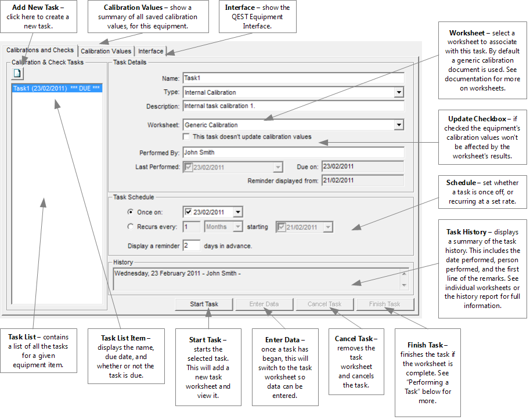Click the Performed By field
530x420 pixels.
tap(293, 153)
